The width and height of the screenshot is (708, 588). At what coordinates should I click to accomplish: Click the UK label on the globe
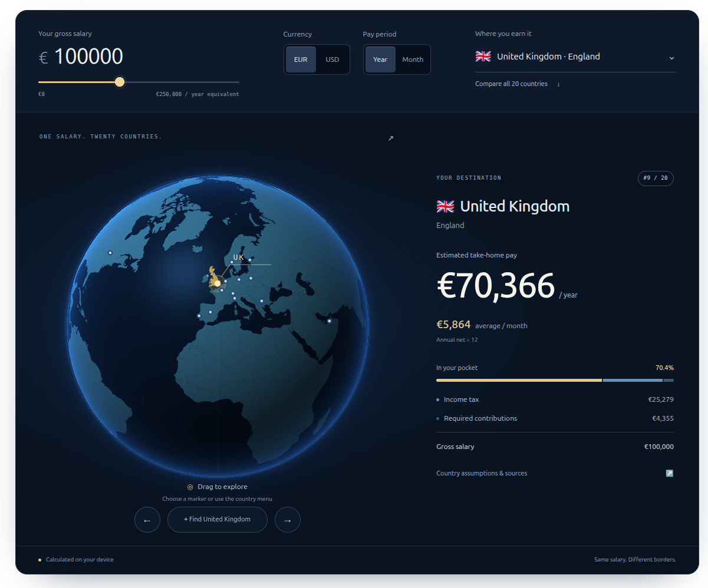pyautogui.click(x=238, y=257)
